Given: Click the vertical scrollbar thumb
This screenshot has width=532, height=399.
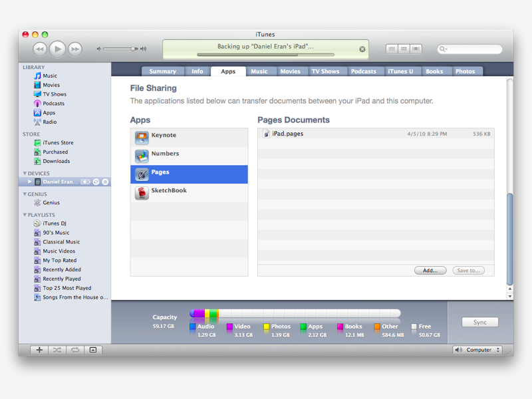Looking at the screenshot, I should 509,239.
